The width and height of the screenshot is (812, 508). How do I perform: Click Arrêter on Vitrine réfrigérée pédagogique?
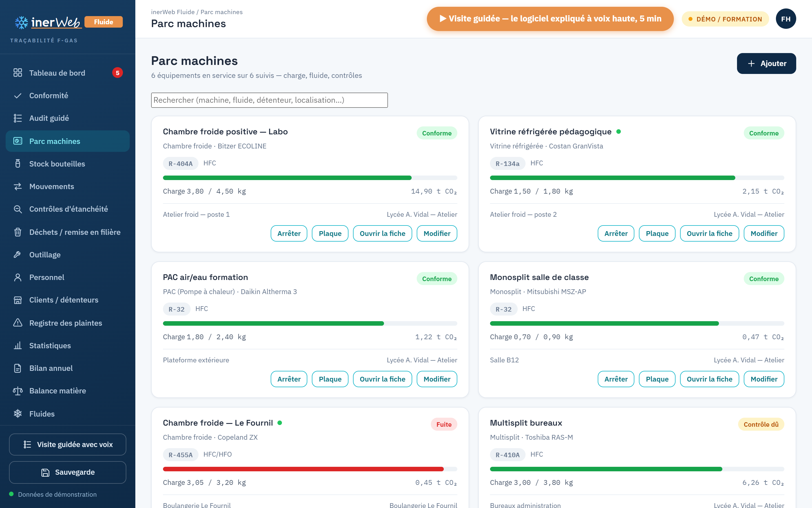pyautogui.click(x=616, y=233)
